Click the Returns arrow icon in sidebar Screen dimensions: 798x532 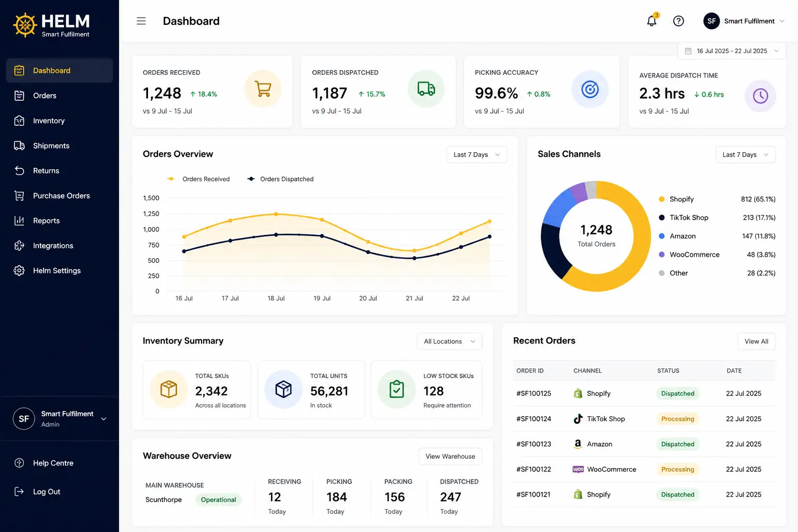click(x=19, y=170)
